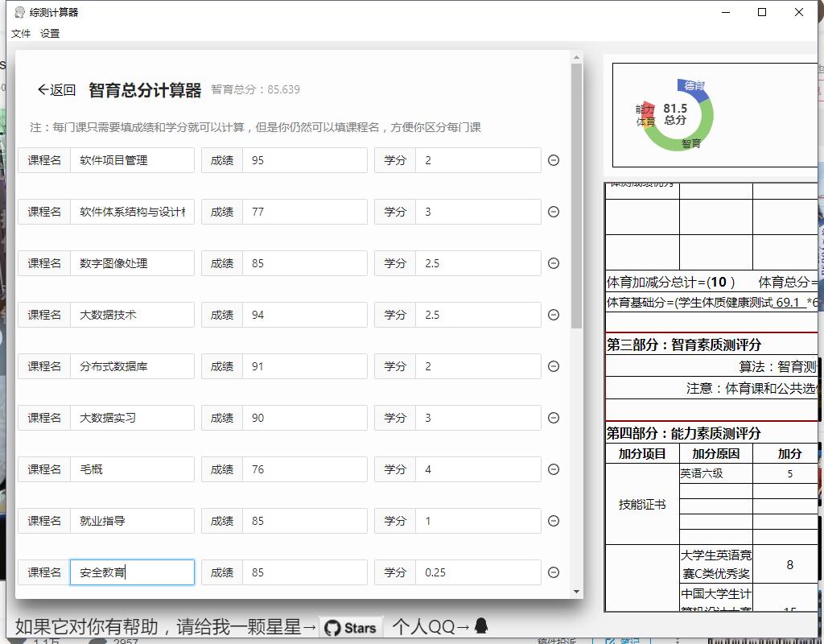Click the app icon in title bar
The width and height of the screenshot is (824, 644).
click(19, 12)
